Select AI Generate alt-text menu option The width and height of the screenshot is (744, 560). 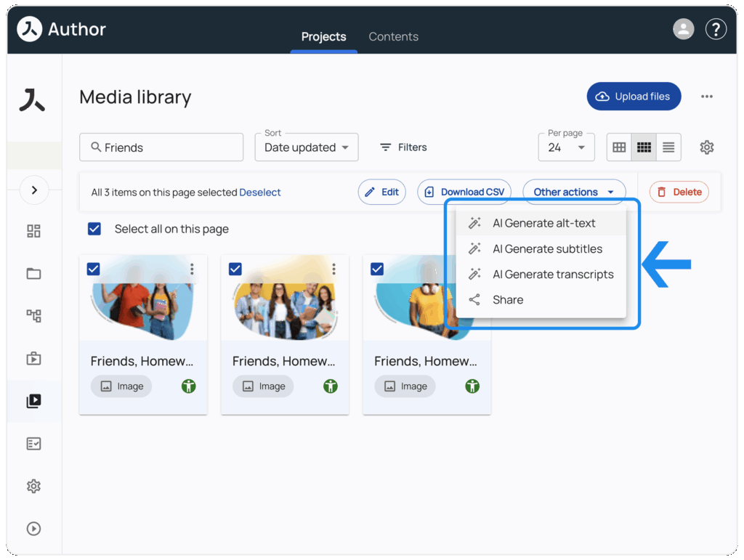pos(543,223)
